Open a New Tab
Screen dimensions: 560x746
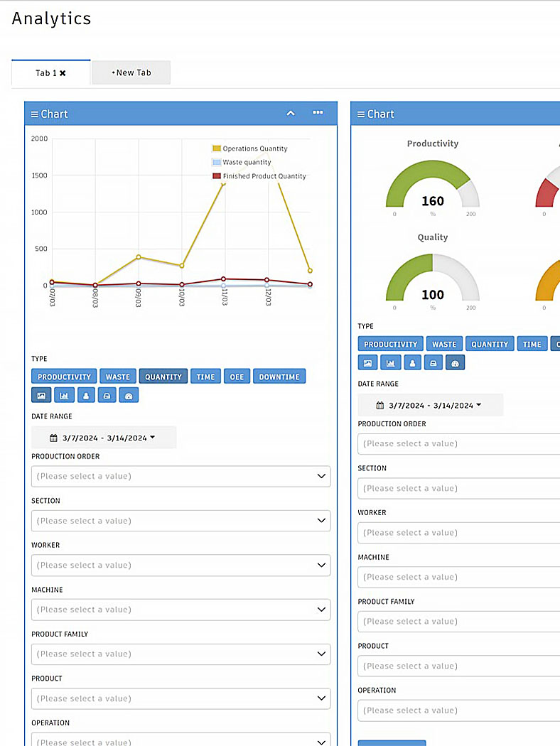tap(131, 72)
